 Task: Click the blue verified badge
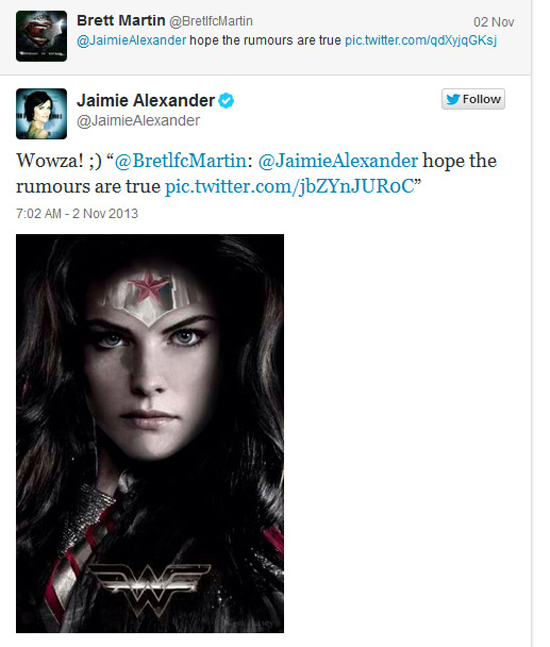[x=226, y=101]
